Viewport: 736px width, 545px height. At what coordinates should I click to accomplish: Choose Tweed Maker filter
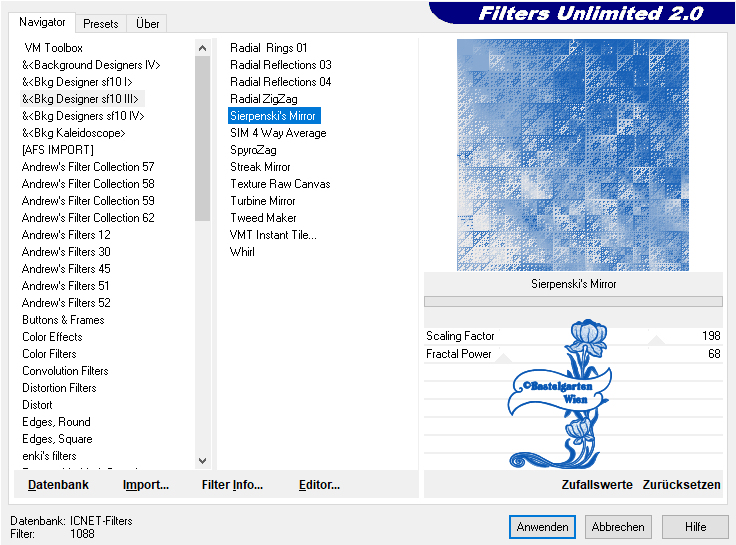263,217
